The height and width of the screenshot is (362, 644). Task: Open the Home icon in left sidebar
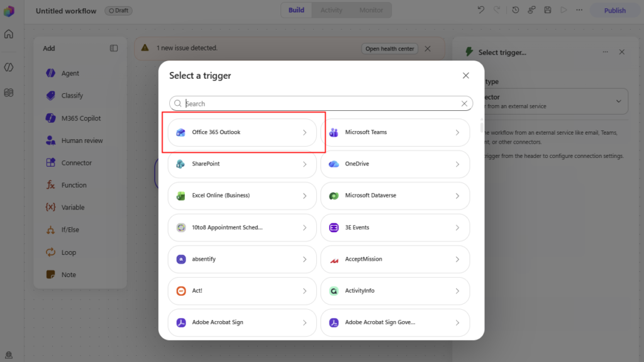(9, 34)
